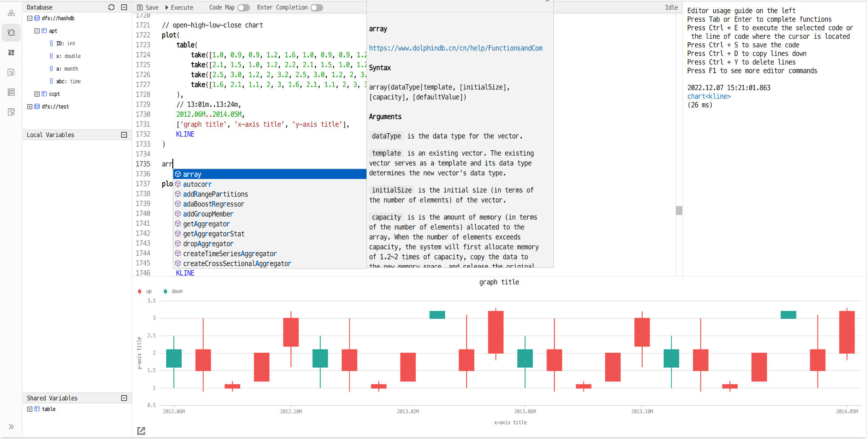Image resolution: width=868 pixels, height=442 pixels.
Task: Open chart in new window icon
Action: [141, 431]
